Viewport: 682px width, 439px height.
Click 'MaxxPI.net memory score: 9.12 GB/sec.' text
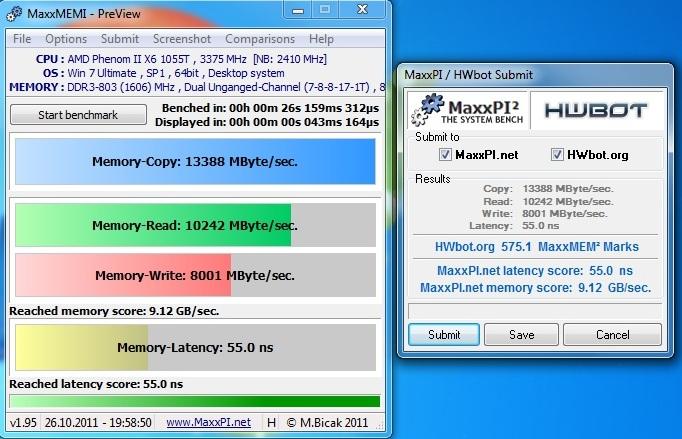point(535,288)
